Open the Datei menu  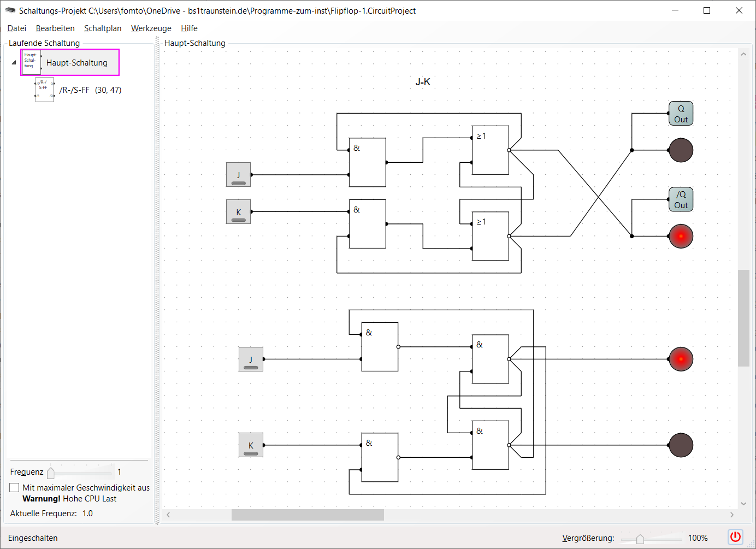17,28
